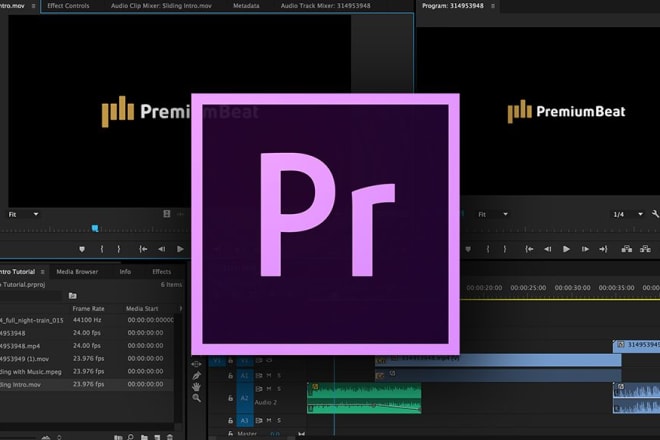Screen dimensions: 660x440
Task: Move the Source monitor blue playhead
Action: tap(95, 228)
